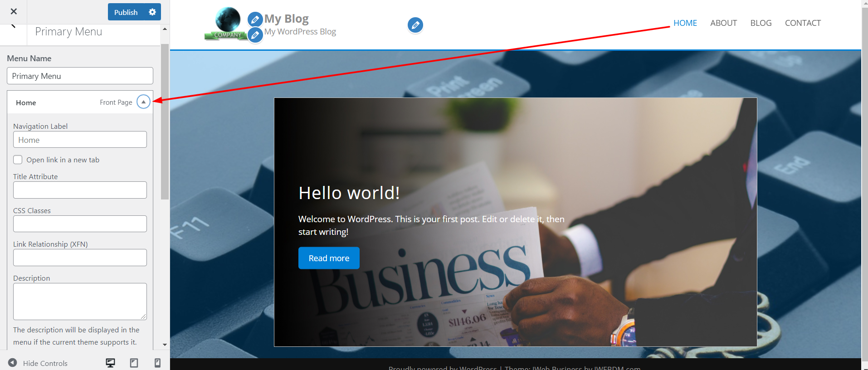Close the Customizer with the X icon
Screen dimensions: 868x370
[14, 12]
